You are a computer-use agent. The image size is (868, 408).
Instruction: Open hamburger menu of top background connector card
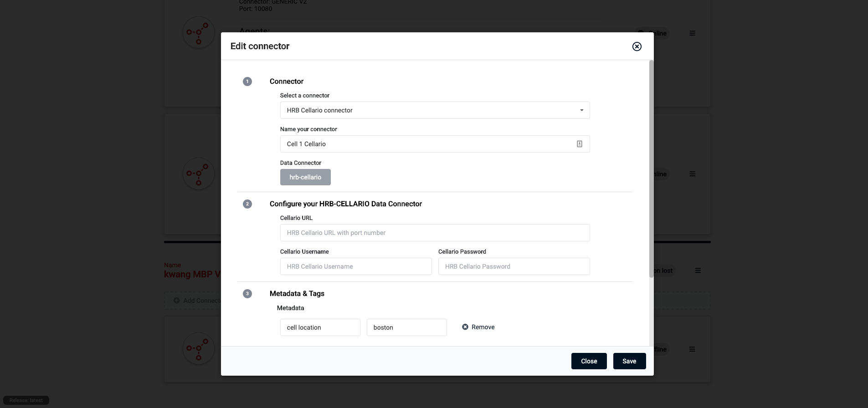[692, 33]
